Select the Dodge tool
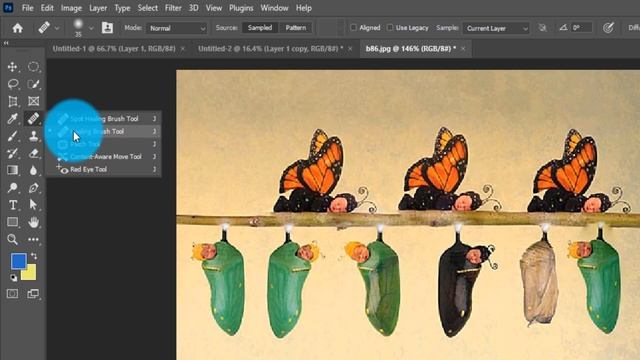Screen dimensions: 640x360 (13, 188)
